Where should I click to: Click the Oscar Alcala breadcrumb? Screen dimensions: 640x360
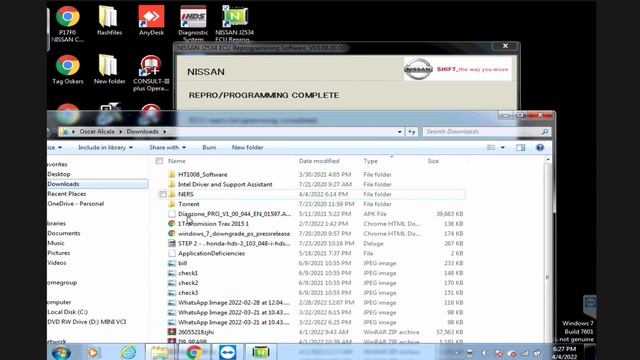[x=97, y=131]
